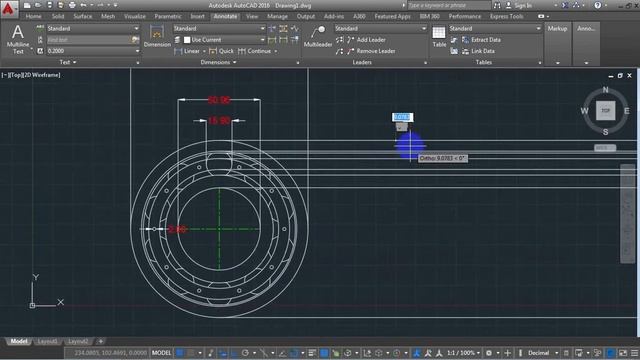Select the Linear dimension tool
The width and height of the screenshot is (640, 360).
coord(188,51)
